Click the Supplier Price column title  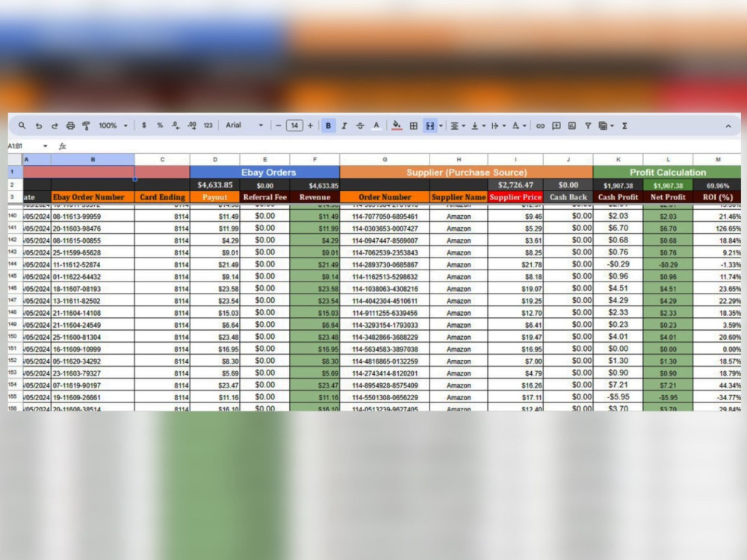coord(515,197)
